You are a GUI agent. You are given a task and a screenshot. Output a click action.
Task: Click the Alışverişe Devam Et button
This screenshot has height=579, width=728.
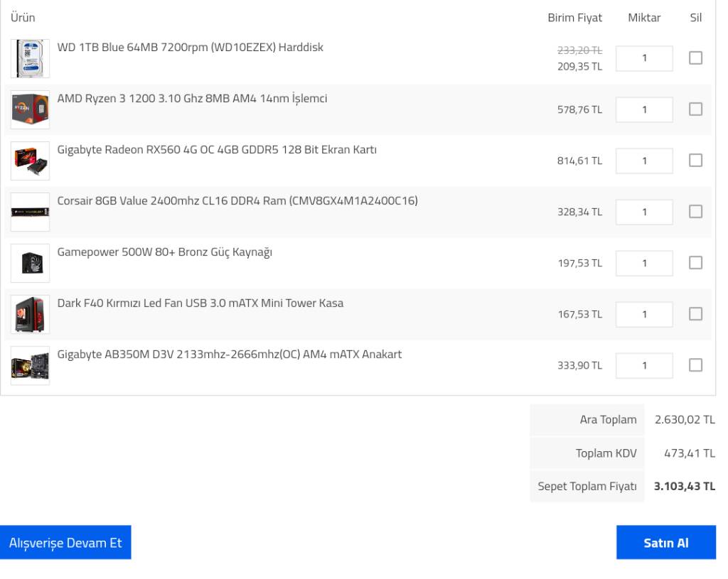65,543
